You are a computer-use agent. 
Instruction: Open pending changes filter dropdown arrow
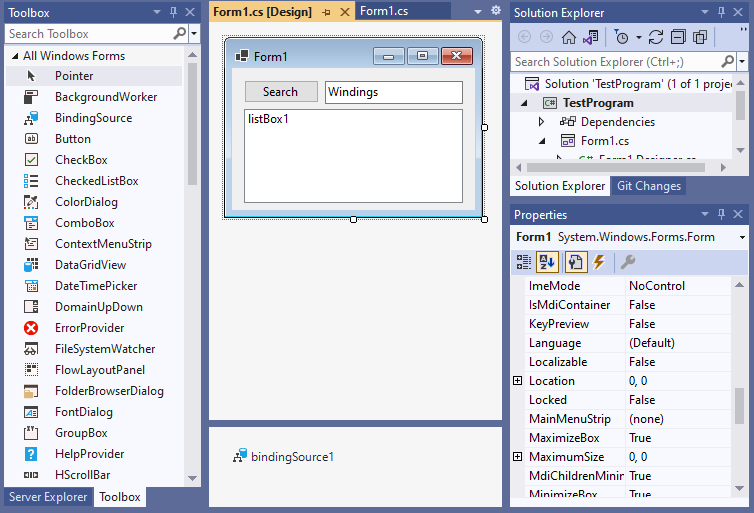point(639,37)
